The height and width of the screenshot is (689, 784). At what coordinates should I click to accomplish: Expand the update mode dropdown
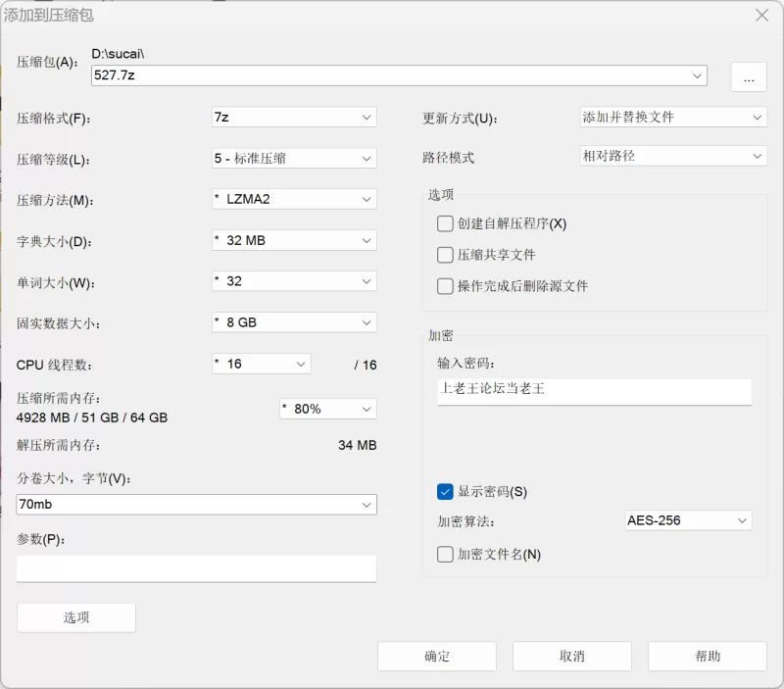pos(672,117)
